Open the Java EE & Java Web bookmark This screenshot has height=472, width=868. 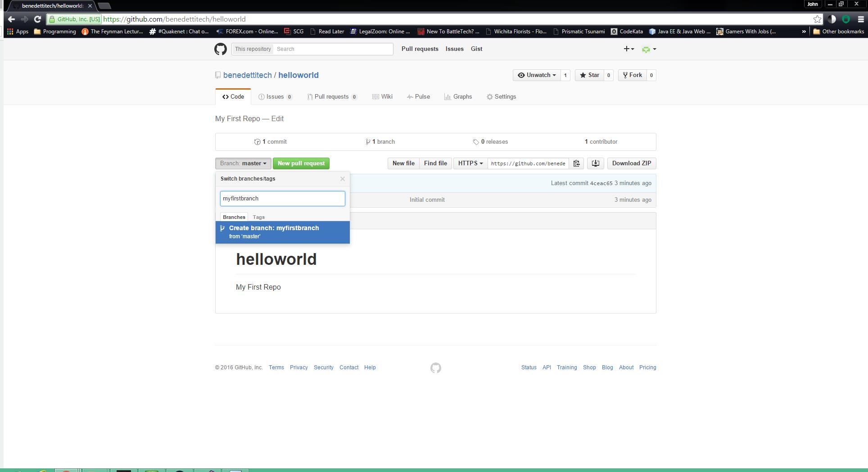point(680,32)
